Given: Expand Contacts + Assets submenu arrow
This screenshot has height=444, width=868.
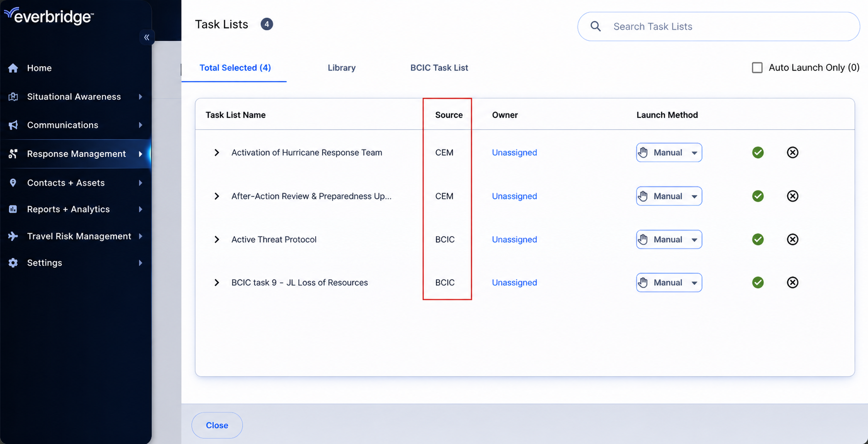Looking at the screenshot, I should pos(141,183).
